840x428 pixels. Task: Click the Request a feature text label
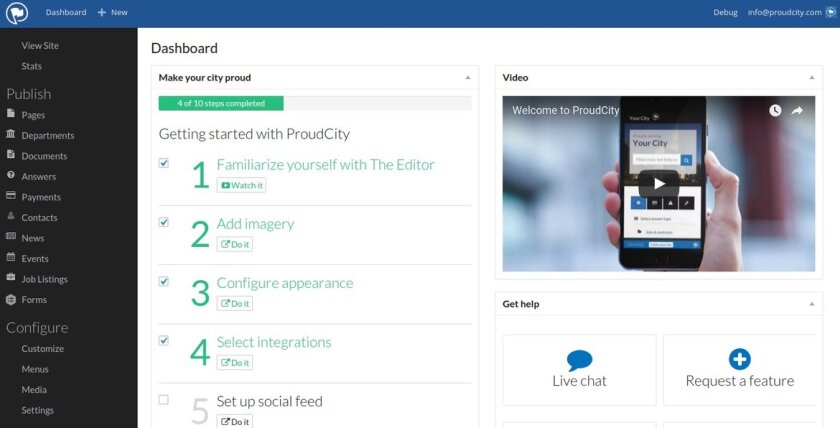(x=740, y=381)
